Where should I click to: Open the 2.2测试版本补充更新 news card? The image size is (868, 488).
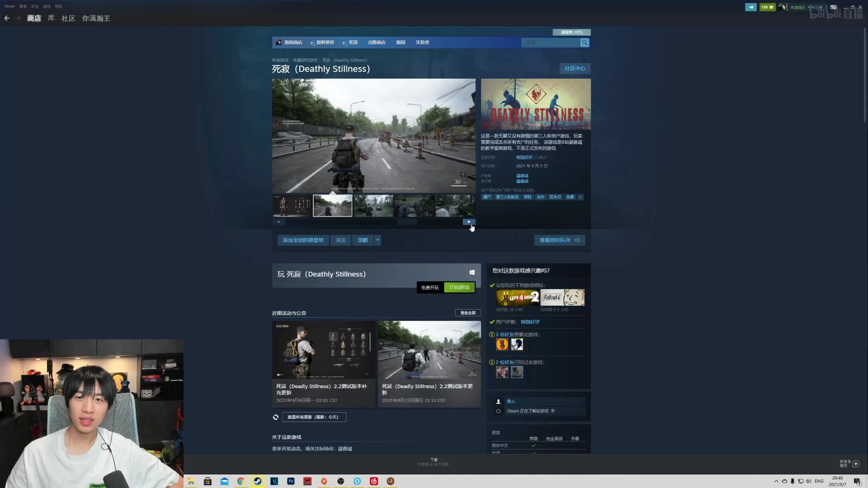[x=324, y=364]
